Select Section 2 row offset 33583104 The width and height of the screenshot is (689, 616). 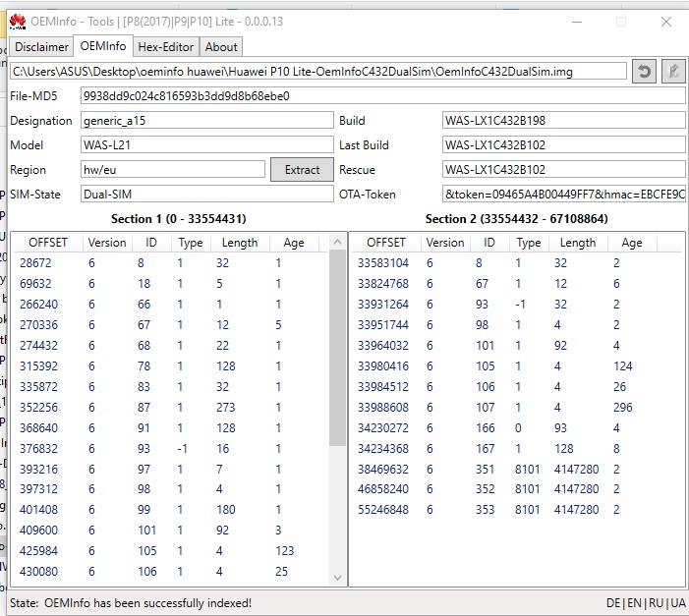point(517,262)
